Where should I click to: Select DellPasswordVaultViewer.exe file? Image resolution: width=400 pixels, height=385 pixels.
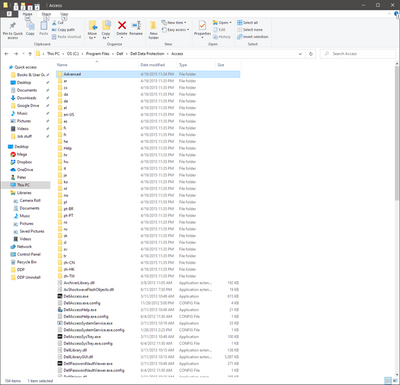(x=148, y=364)
